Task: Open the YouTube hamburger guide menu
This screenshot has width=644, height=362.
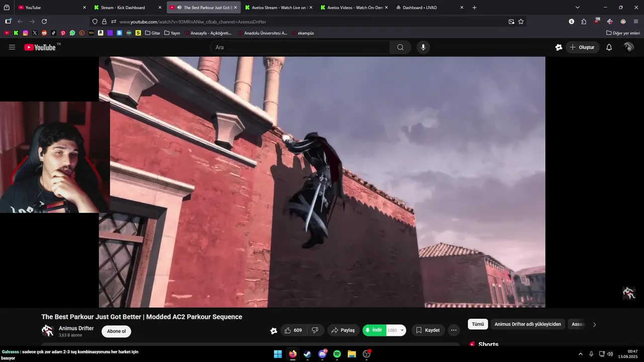Action: coord(12,47)
